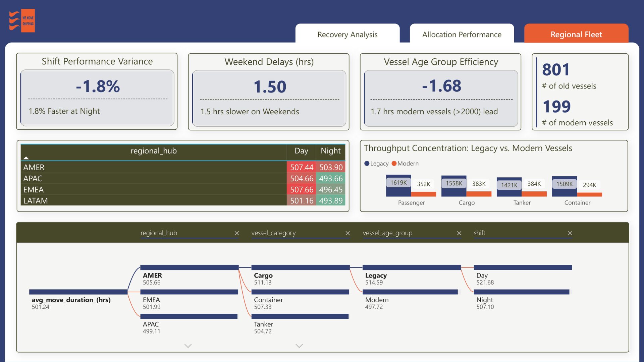Toggle Modern legend marker
The width and height of the screenshot is (644, 362).
(394, 164)
